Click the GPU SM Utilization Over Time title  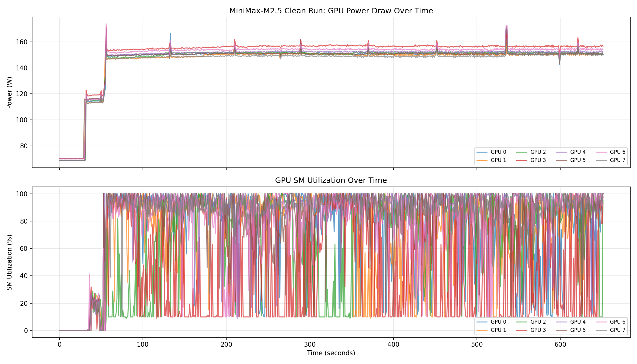331,180
